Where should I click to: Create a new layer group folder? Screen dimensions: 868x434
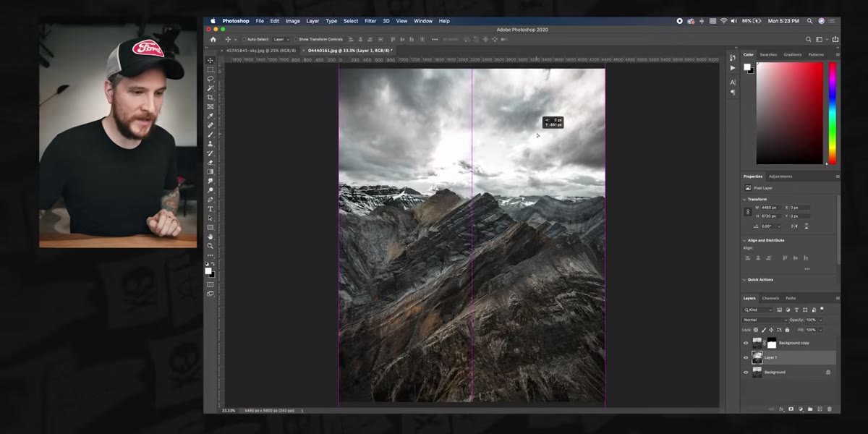pyautogui.click(x=810, y=409)
